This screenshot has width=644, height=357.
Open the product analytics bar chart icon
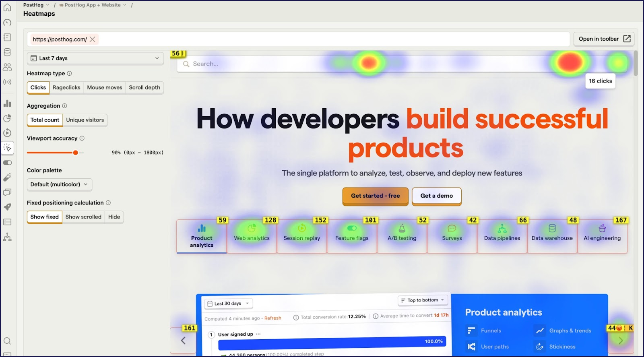tap(7, 103)
